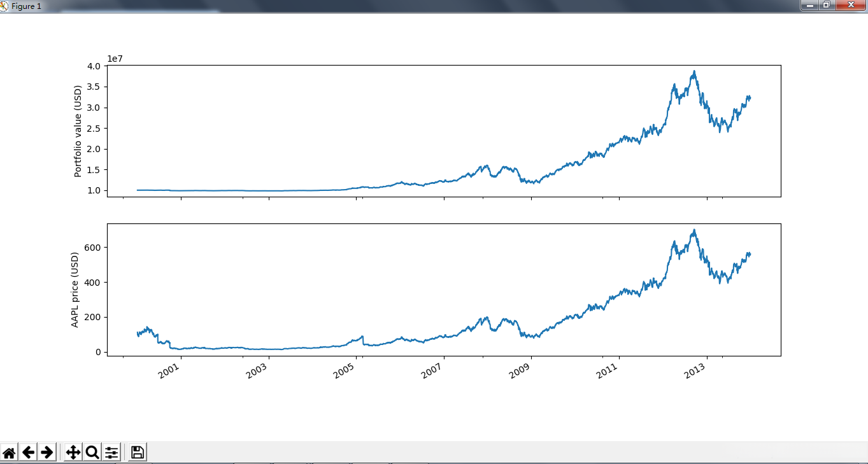Click inside the AAPL price chart area
Viewport: 868px width, 464px height.
(x=444, y=290)
